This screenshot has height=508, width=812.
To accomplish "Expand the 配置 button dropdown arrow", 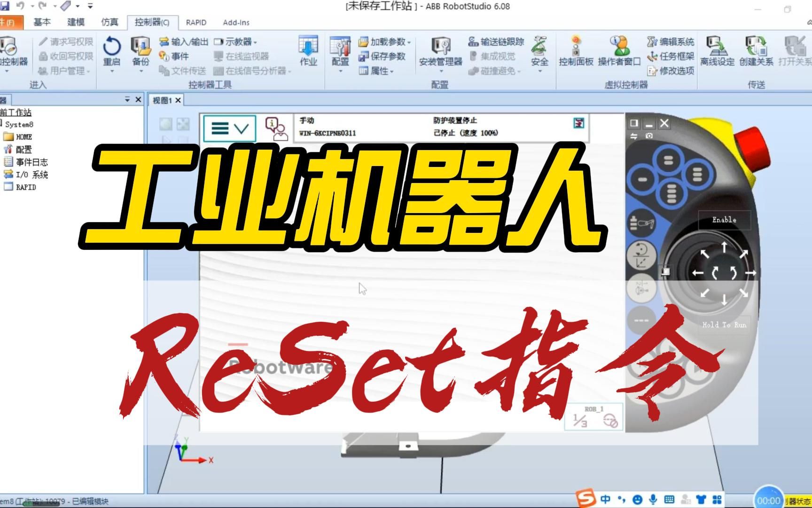I will [x=340, y=71].
